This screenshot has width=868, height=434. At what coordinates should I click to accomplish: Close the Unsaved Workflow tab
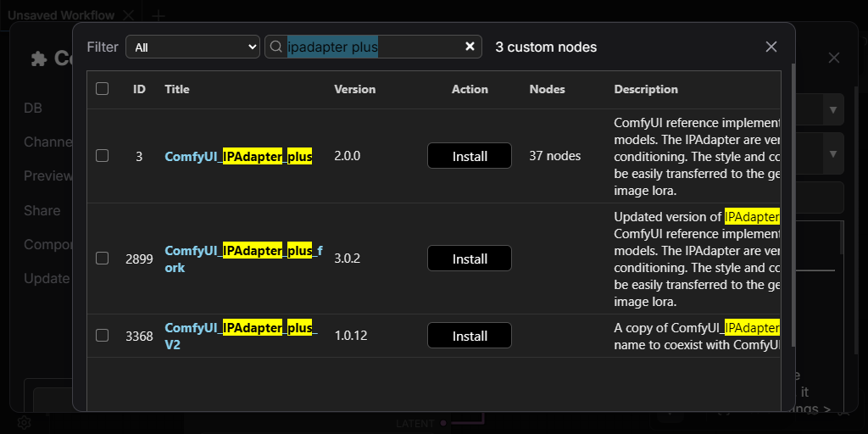pos(128,15)
